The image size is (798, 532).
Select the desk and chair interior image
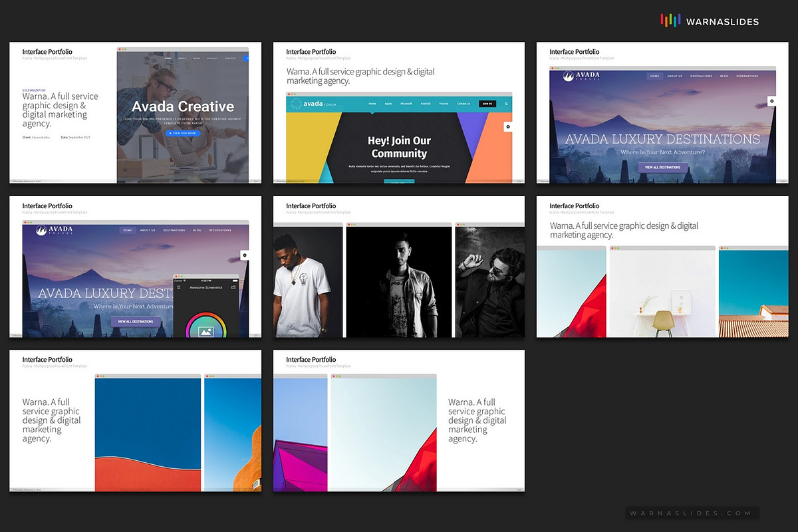coord(662,293)
